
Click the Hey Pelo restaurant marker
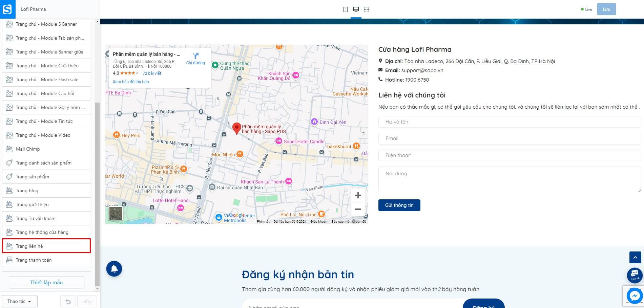pyautogui.click(x=117, y=135)
